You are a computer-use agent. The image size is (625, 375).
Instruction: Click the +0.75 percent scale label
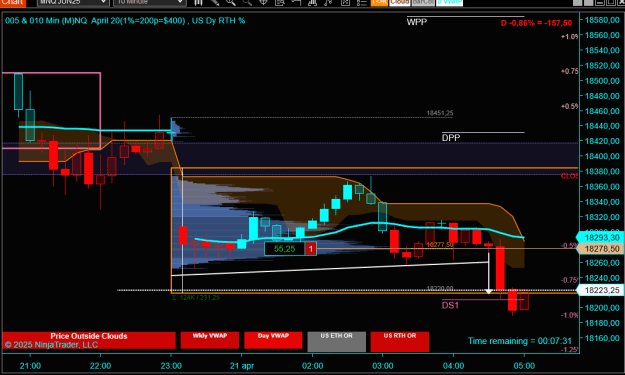point(570,71)
